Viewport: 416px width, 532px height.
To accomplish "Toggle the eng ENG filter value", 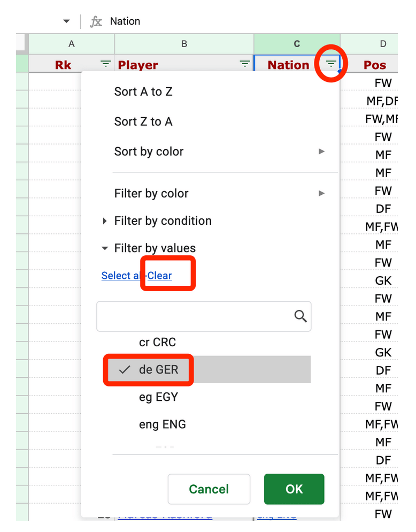I will click(163, 424).
